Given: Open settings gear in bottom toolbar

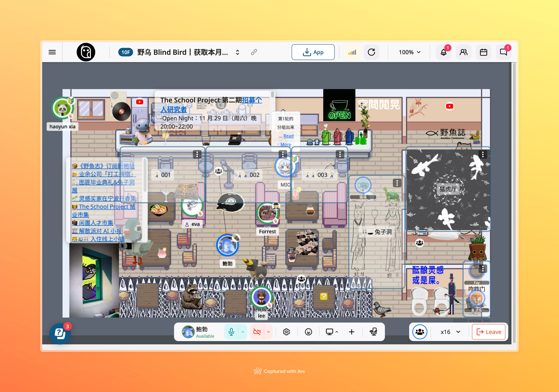Looking at the screenshot, I should tap(286, 332).
